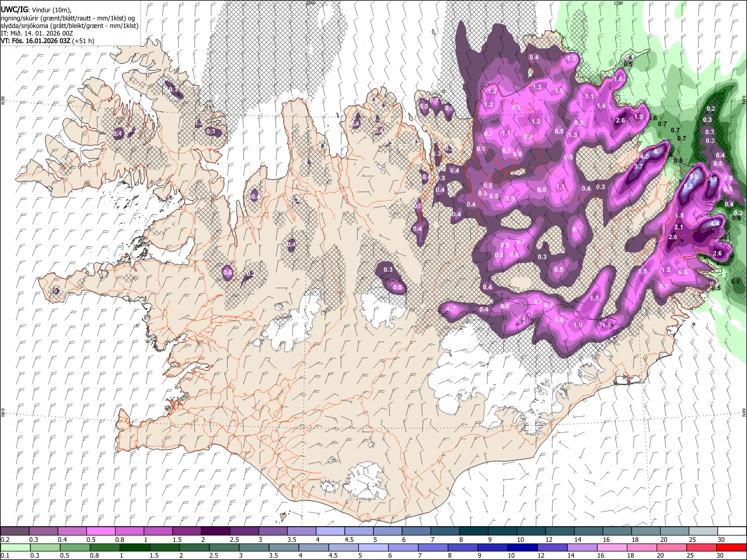
Task: Select the 'Vindur (10m),' header text
Action: click(x=51, y=10)
